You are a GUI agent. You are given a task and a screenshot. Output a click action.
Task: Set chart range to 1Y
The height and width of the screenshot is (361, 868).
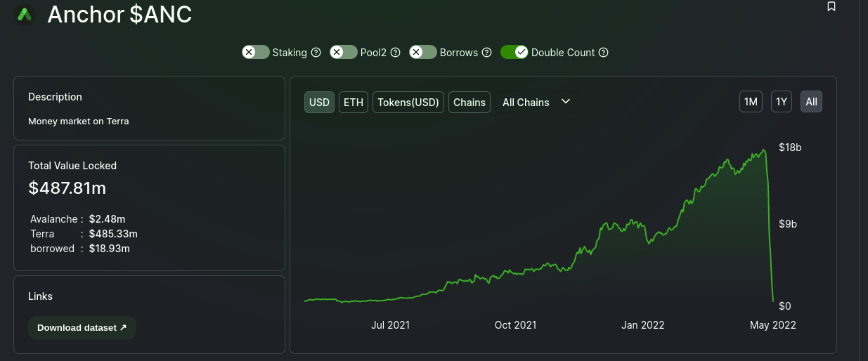782,102
